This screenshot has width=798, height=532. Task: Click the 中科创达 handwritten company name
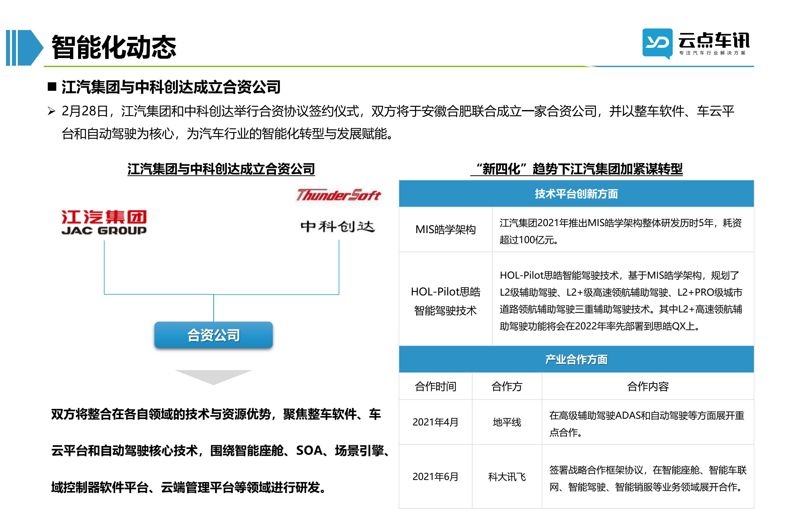click(338, 226)
